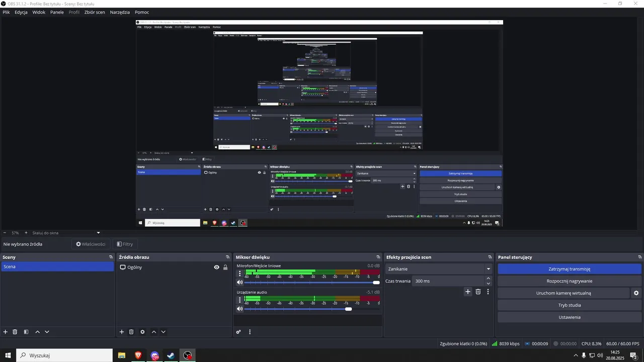The height and width of the screenshot is (362, 644).
Task: Select Scena in the scenes list
Action: pyautogui.click(x=57, y=267)
